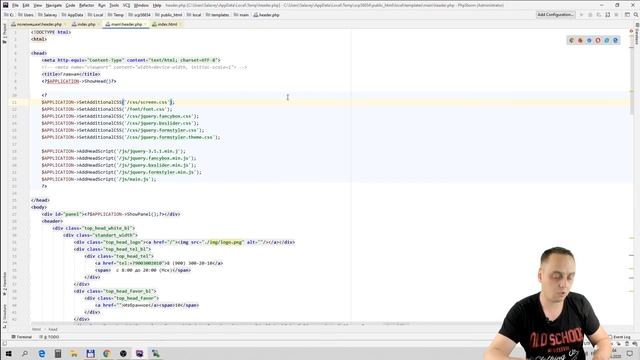Image resolution: width=640 pixels, height=360 pixels.
Task: Click the editor vertical scrollbar
Action: (631, 73)
